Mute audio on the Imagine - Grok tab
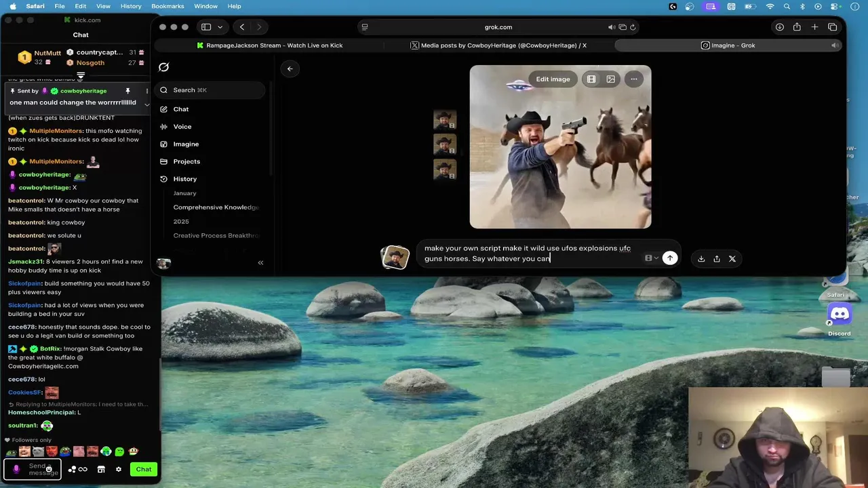868x488 pixels. [835, 45]
